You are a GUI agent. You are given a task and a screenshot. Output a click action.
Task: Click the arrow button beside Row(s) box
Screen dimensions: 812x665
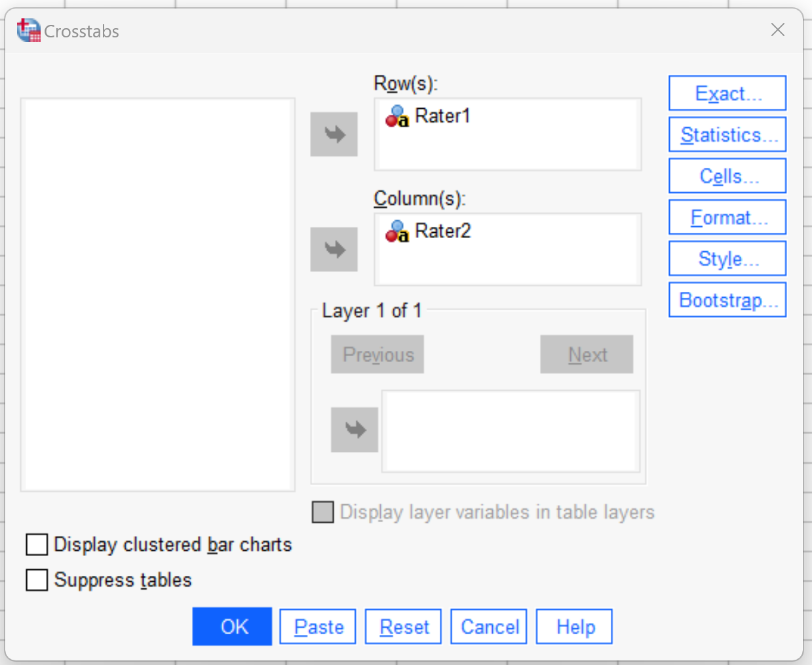tap(334, 134)
